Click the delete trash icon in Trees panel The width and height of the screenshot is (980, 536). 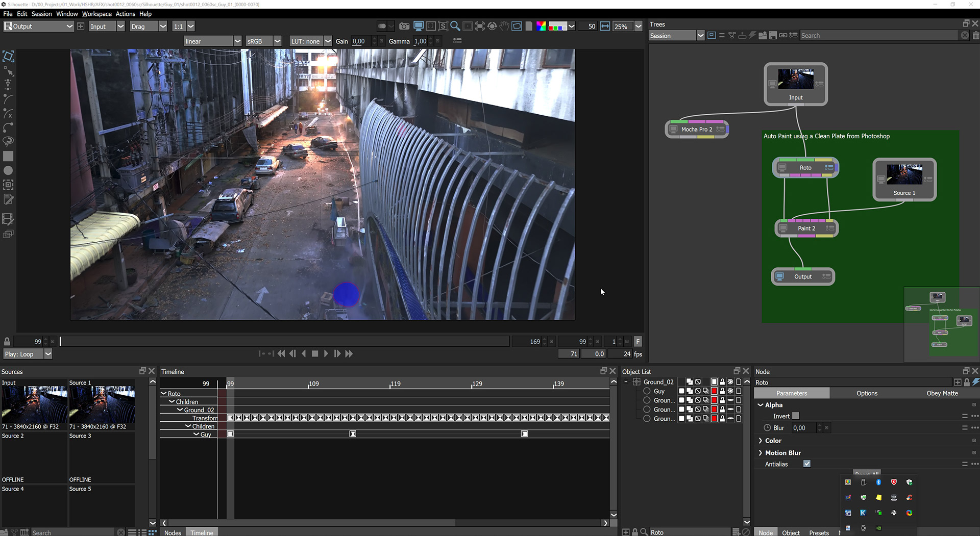(976, 35)
